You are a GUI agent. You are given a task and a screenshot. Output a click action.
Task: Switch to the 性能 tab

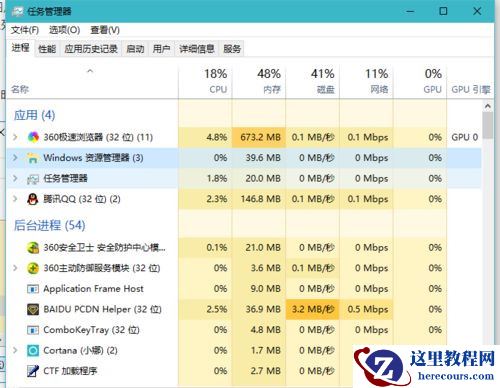click(x=47, y=49)
